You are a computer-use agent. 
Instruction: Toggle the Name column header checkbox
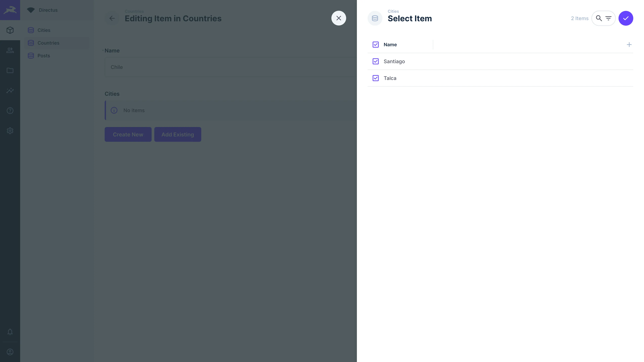375,44
